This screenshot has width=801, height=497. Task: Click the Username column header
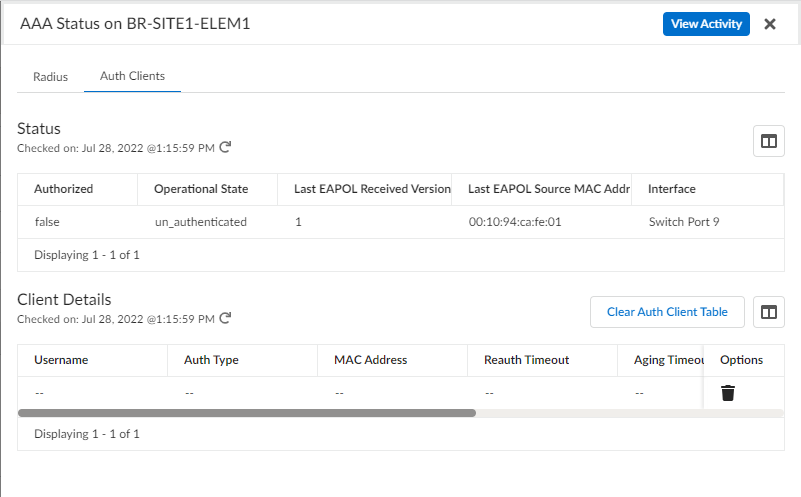[x=61, y=360]
